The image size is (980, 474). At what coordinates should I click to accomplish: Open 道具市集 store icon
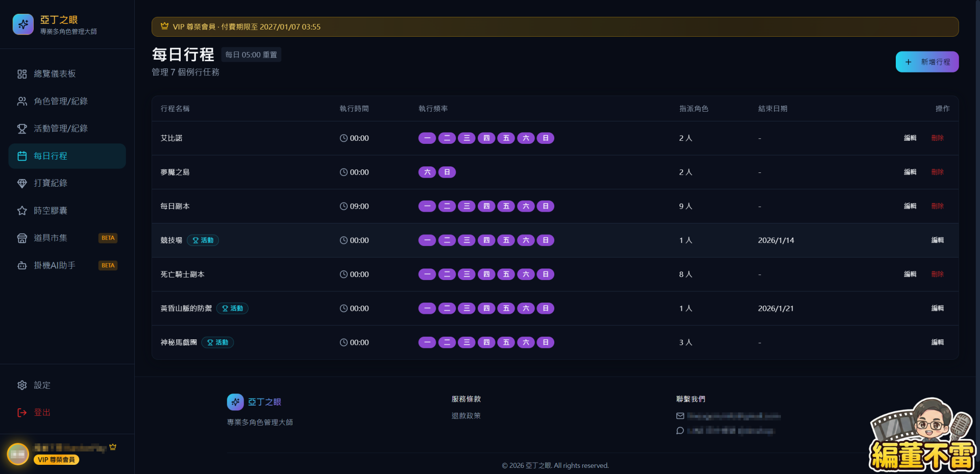click(x=22, y=238)
